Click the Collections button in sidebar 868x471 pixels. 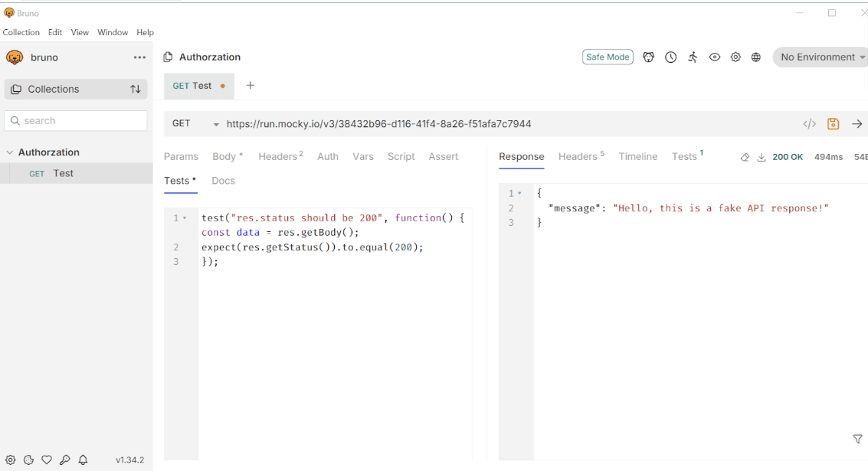[76, 89]
